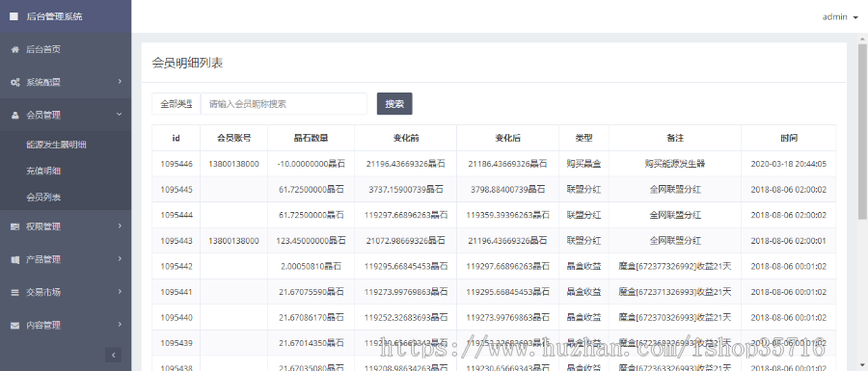Click the 会员明细列表 page heading
This screenshot has width=868, height=371.
(187, 63)
